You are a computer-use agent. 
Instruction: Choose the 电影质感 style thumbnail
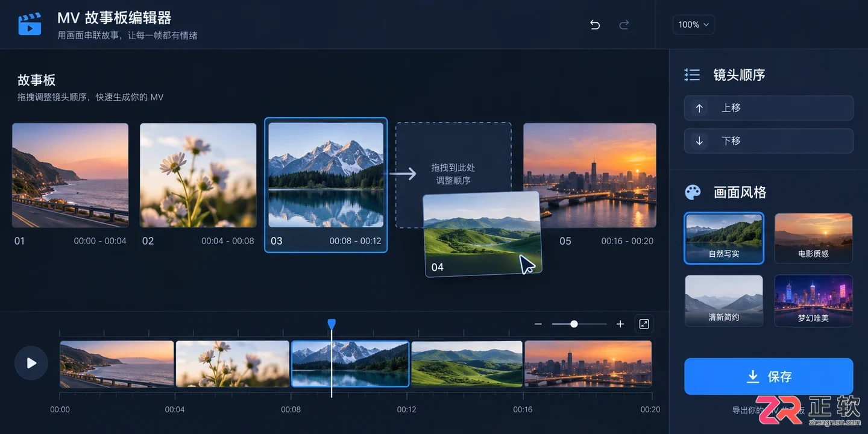click(x=813, y=238)
